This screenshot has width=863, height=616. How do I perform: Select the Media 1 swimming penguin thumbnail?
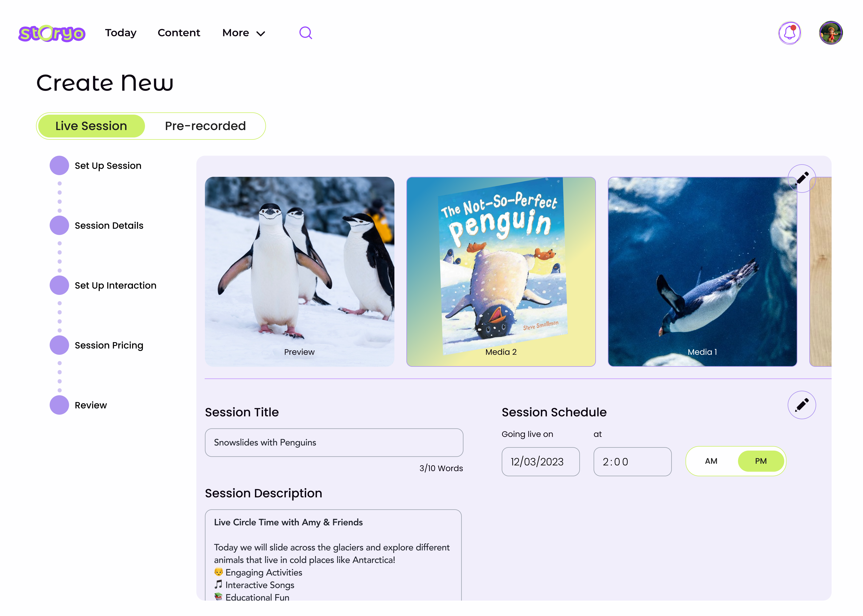tap(702, 271)
